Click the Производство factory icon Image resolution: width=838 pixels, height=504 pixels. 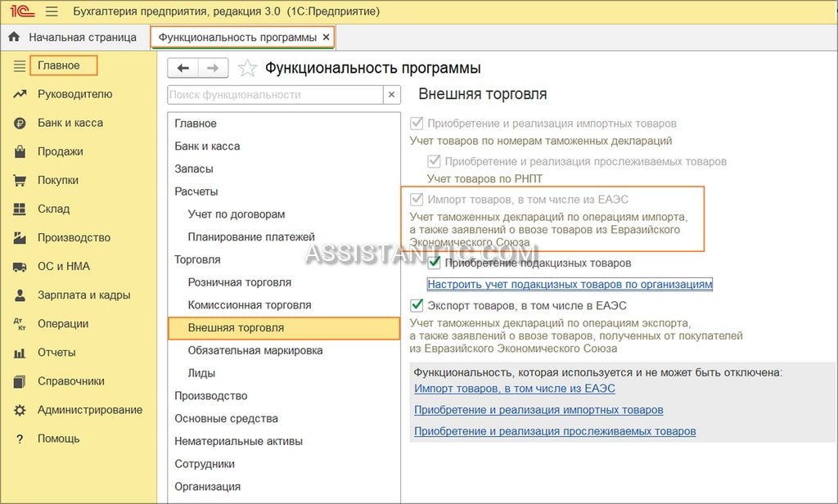(x=20, y=237)
